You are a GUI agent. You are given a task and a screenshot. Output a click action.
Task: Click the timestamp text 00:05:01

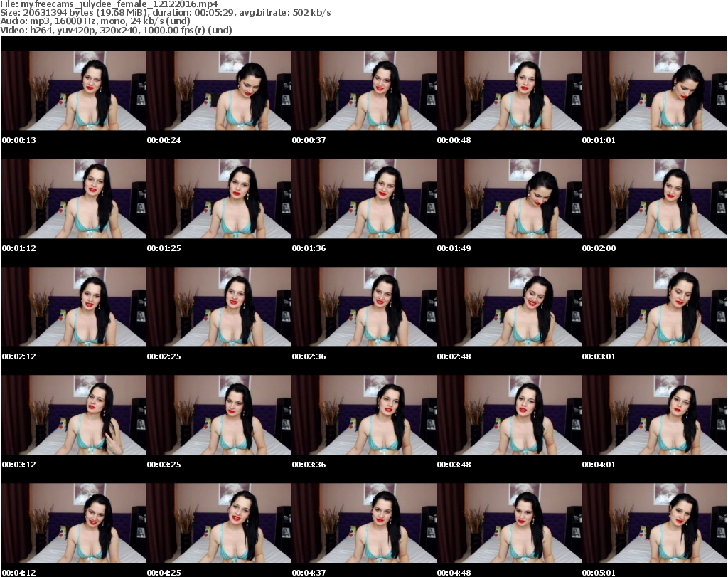point(599,573)
